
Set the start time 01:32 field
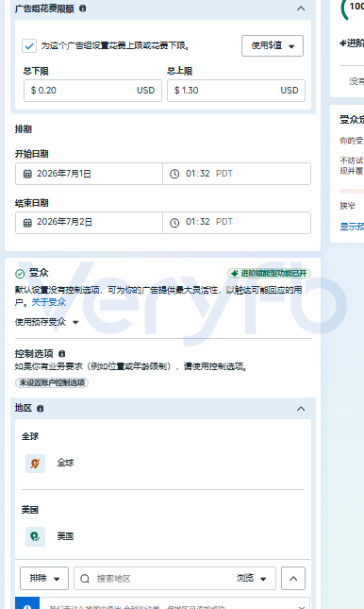click(x=237, y=174)
